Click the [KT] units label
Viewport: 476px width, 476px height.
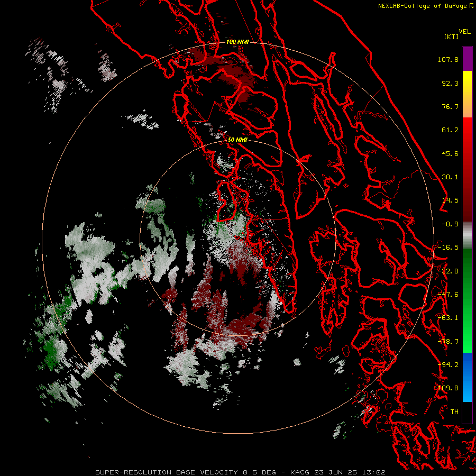tap(451, 36)
